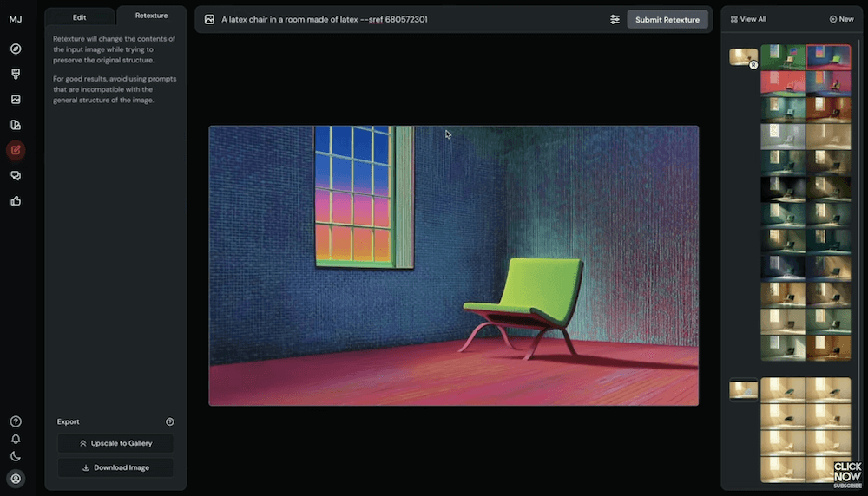Viewport: 868px width, 496px height.
Task: Click the latex chair prompt text field
Action: point(408,19)
